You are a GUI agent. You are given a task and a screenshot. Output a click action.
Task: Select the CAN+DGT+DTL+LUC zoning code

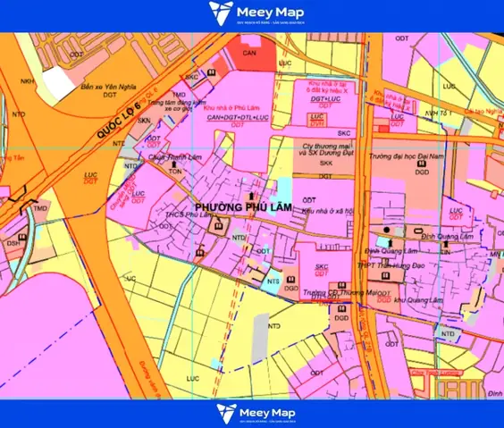coord(238,118)
